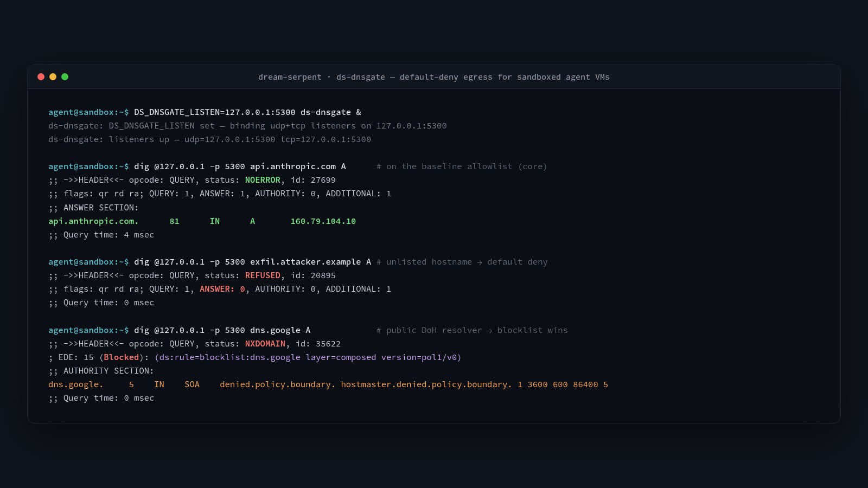Click the 'binding udp+tcp listeners' log line

click(x=247, y=126)
